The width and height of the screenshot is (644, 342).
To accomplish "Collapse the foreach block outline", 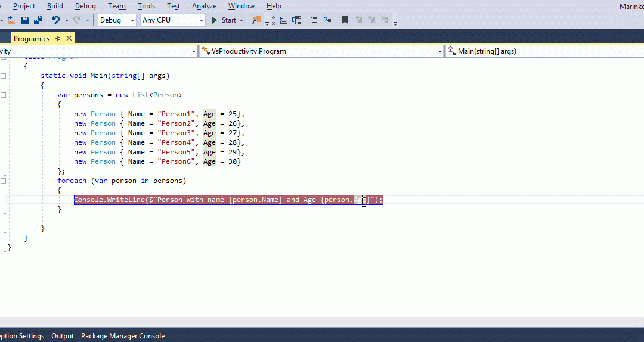I will point(4,181).
